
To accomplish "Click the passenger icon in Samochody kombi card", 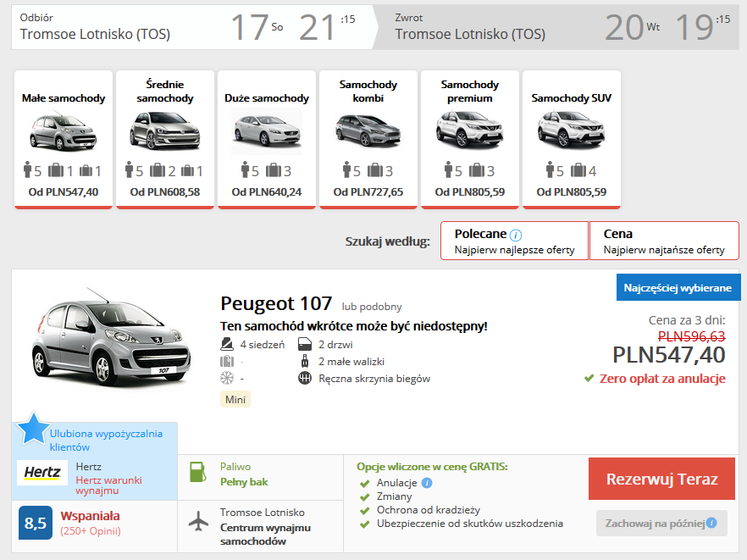I will (x=347, y=169).
